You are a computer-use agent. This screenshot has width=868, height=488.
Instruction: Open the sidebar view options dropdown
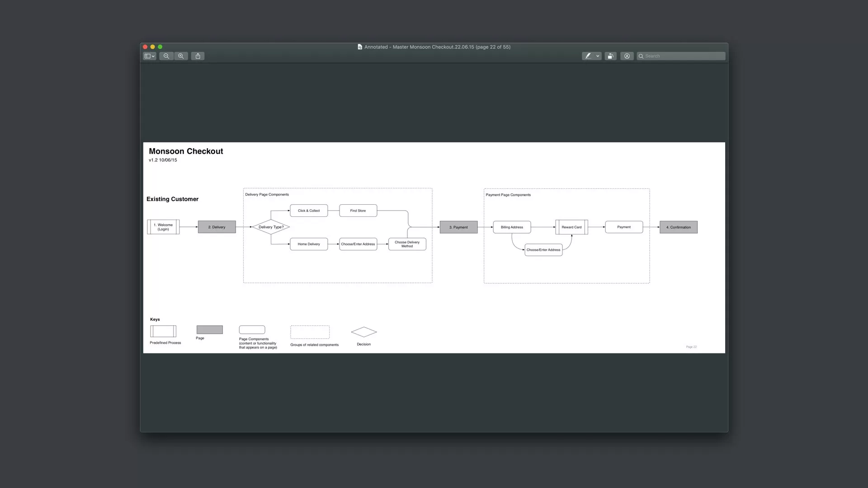click(x=150, y=56)
